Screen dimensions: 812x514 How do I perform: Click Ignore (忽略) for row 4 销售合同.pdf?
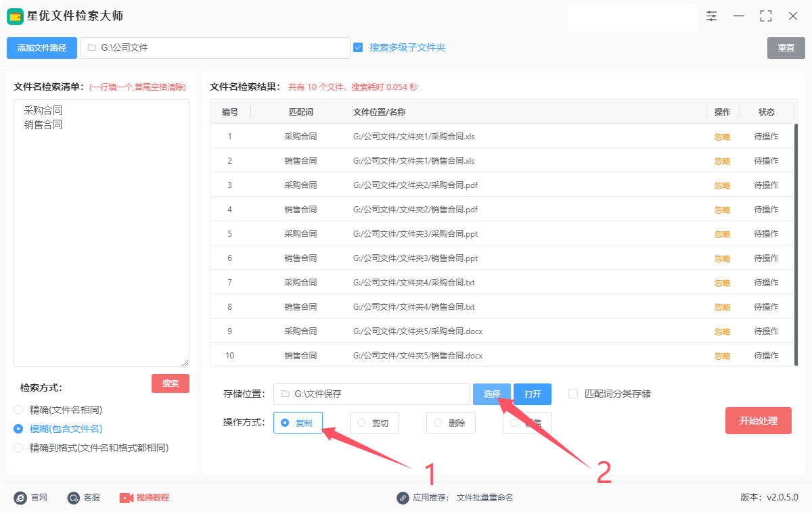[722, 210]
